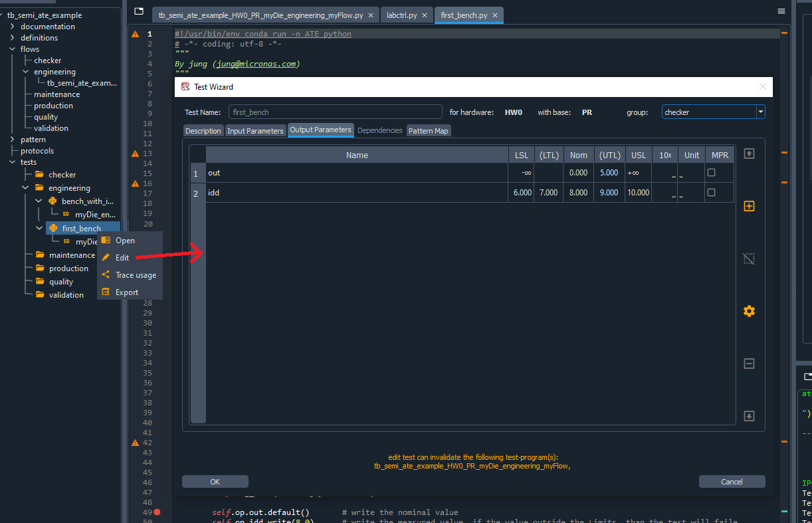The height and width of the screenshot is (523, 812).
Task: Add a new output parameter with plus icon
Action: point(749,206)
